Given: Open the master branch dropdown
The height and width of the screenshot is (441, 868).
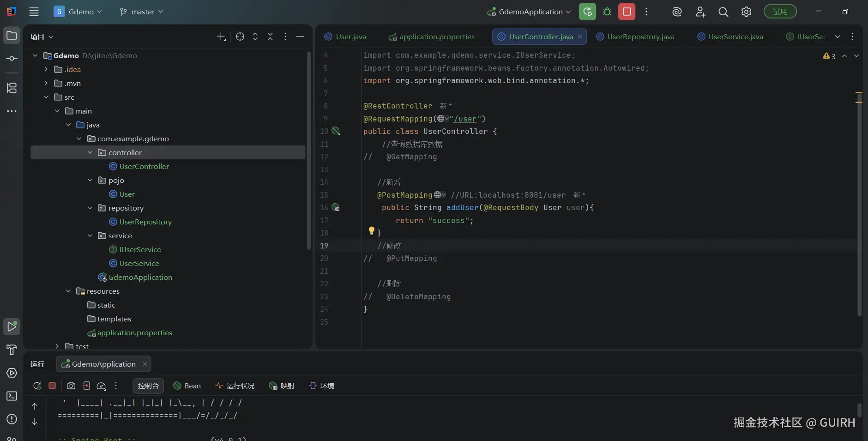Looking at the screenshot, I should coord(141,12).
